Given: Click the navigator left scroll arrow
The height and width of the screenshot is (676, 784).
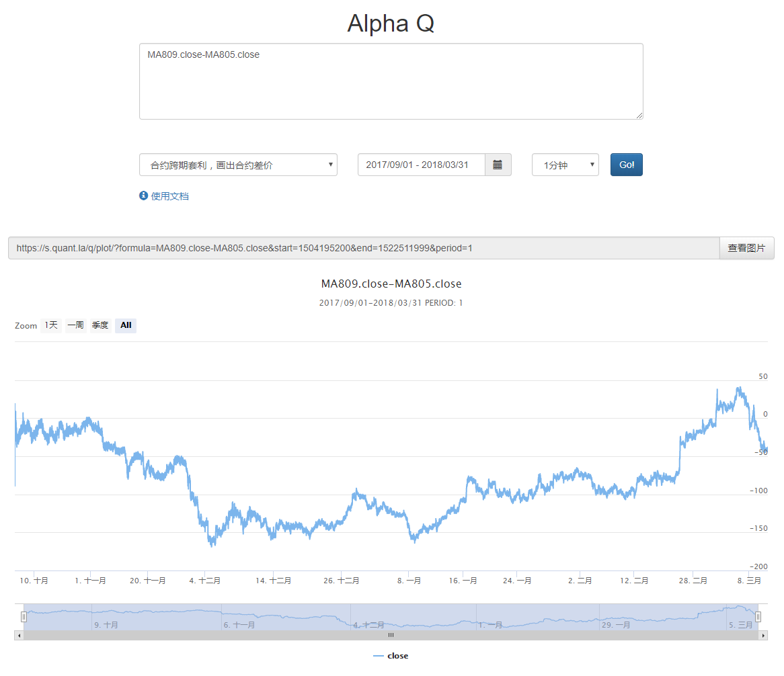Looking at the screenshot, I should point(19,635).
